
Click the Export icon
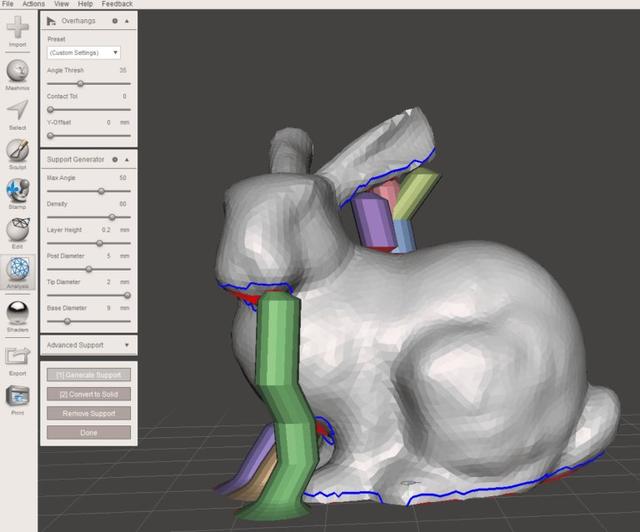17,357
